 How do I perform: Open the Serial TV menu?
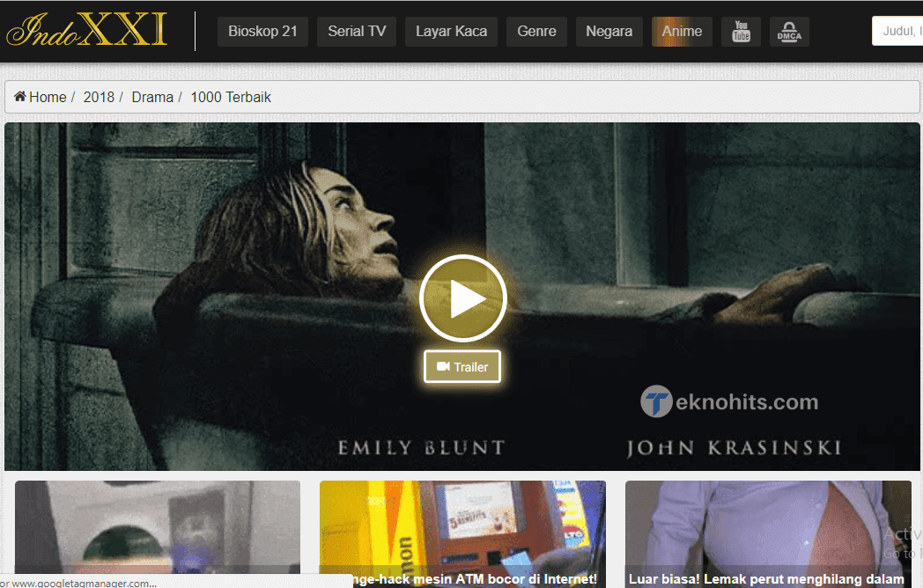(x=357, y=31)
